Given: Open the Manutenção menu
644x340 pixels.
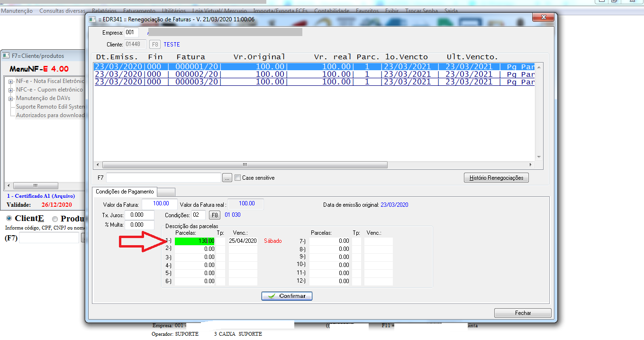Looking at the screenshot, I should (17, 10).
